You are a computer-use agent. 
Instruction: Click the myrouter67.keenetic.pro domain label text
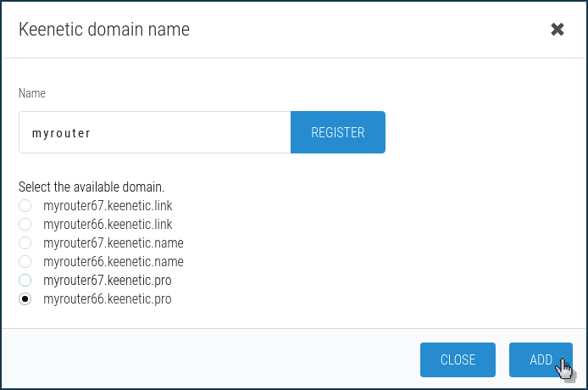click(107, 281)
